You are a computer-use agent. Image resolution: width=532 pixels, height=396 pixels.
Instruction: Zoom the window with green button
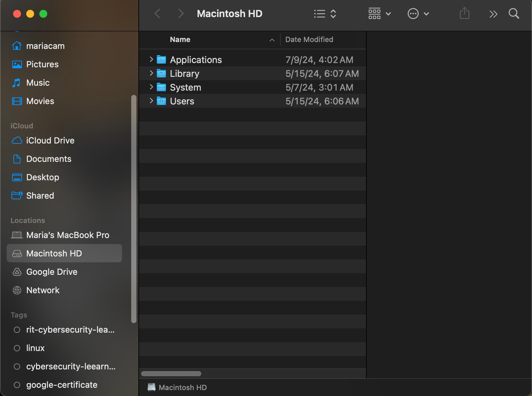(43, 14)
